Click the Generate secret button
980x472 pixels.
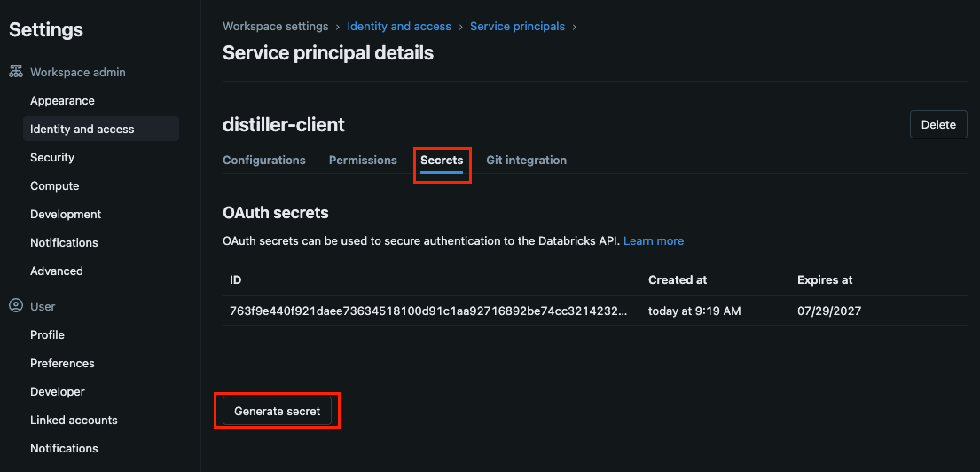pyautogui.click(x=278, y=412)
